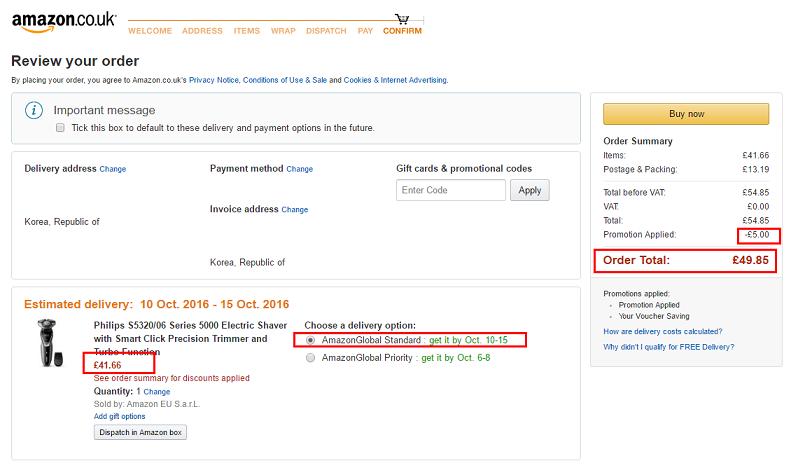Apply the promotional code
791x468 pixels.
tap(529, 190)
